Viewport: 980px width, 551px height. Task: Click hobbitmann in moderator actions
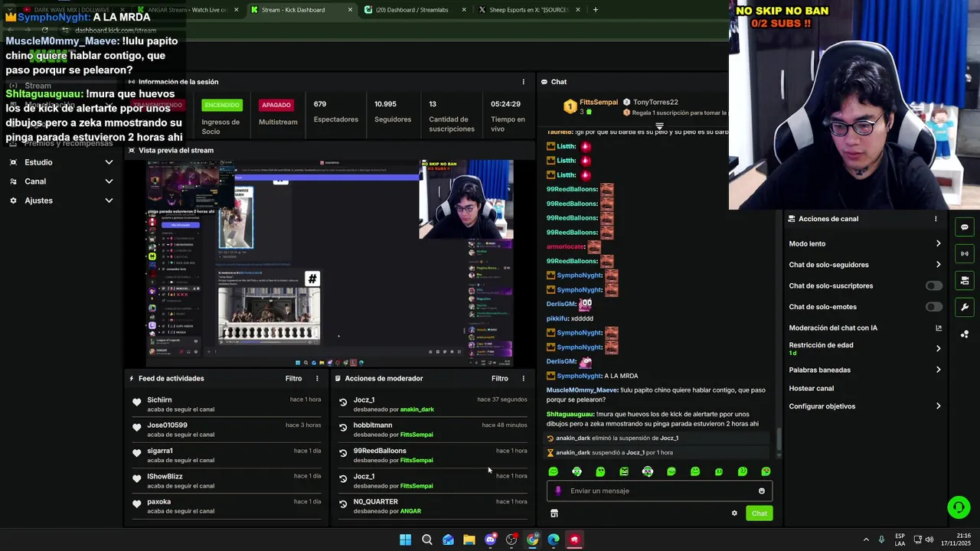click(x=373, y=425)
